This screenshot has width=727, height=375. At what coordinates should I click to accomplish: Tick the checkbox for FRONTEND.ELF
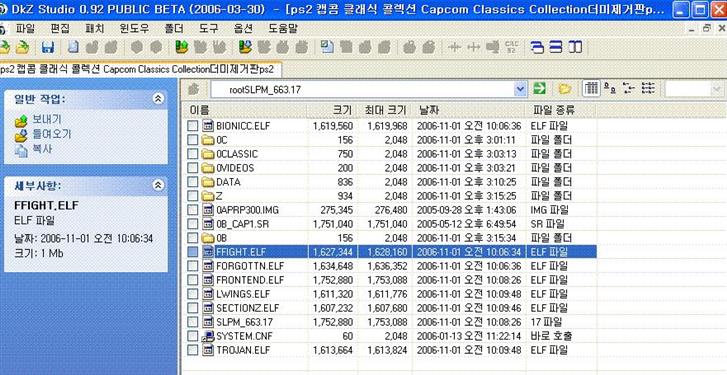193,280
